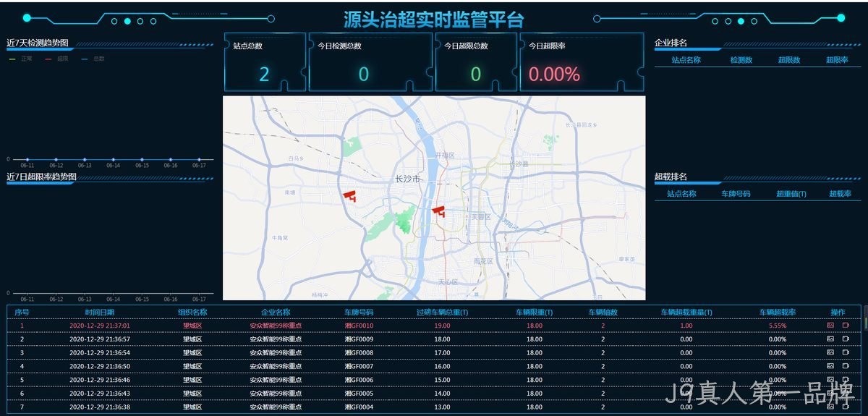The width and height of the screenshot is (868, 416).
Task: Open image icon for row 湘GF0007
Action: point(830,366)
